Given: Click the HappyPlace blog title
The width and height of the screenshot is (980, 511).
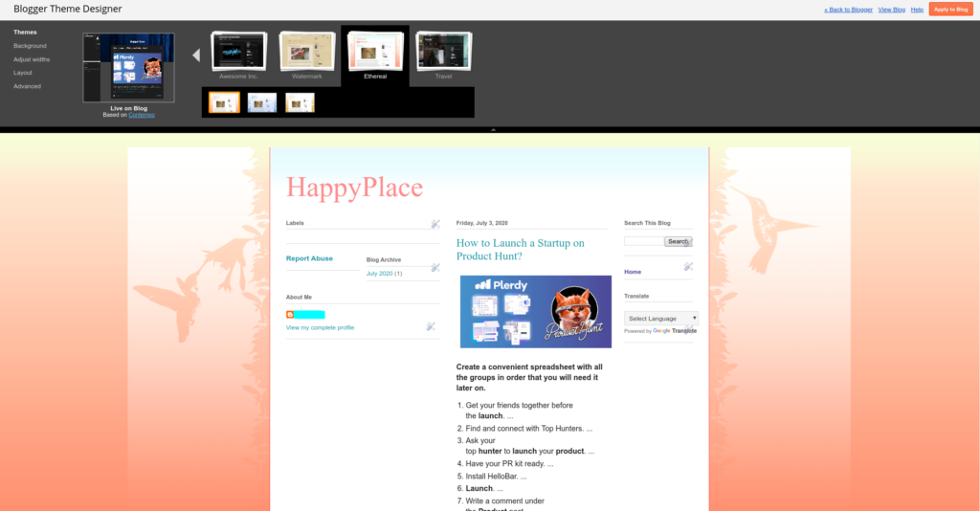Looking at the screenshot, I should 354,188.
